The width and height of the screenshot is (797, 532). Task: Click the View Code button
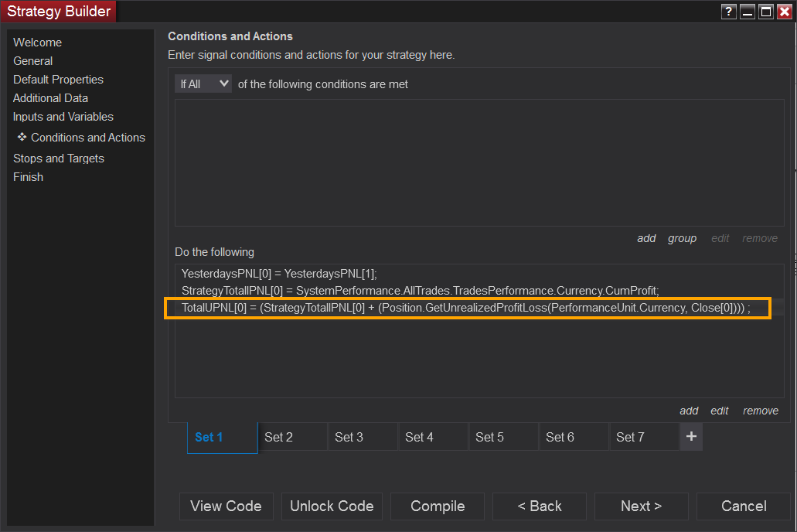coord(226,506)
